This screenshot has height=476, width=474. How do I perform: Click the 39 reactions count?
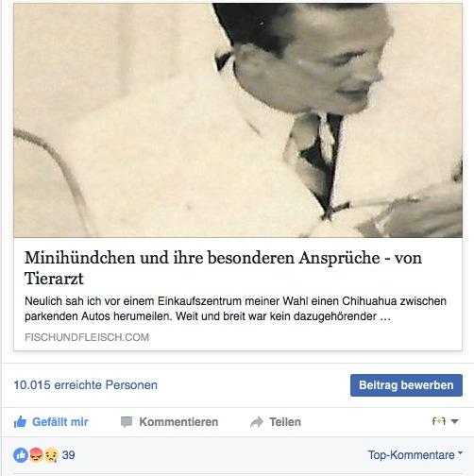pos(68,455)
